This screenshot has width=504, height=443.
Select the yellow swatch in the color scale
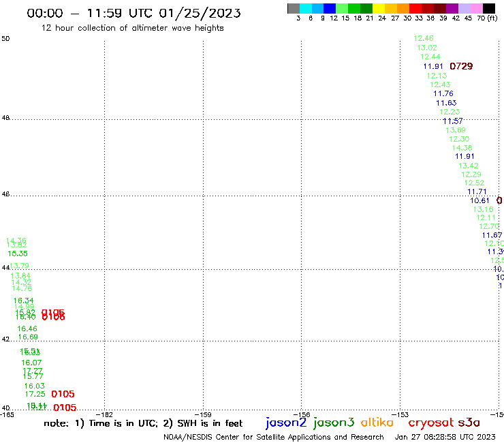pos(379,8)
